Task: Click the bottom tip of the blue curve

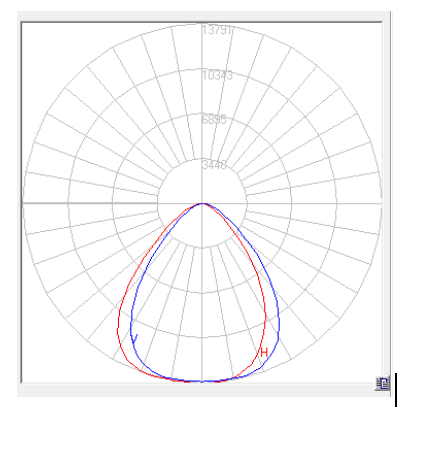Action: coord(202,381)
